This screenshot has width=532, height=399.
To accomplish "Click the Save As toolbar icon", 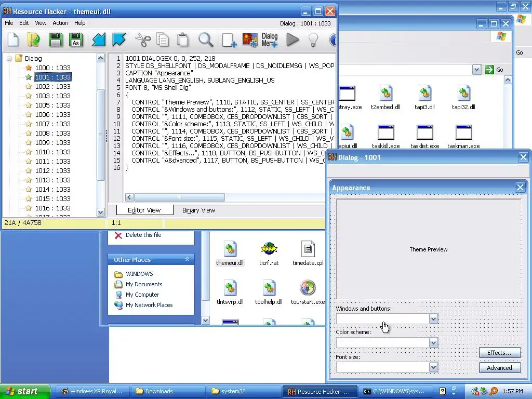I will click(76, 39).
